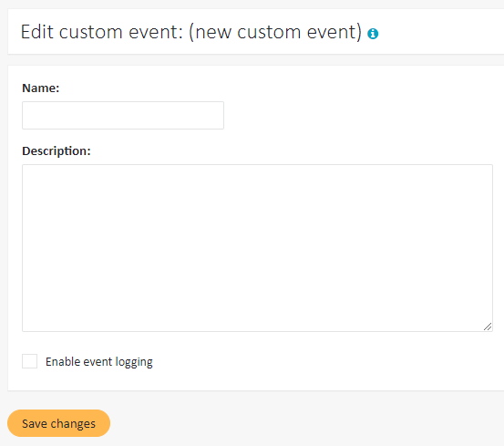Grab the Description box resize grip
The height and width of the screenshot is (446, 504).
coord(488,327)
